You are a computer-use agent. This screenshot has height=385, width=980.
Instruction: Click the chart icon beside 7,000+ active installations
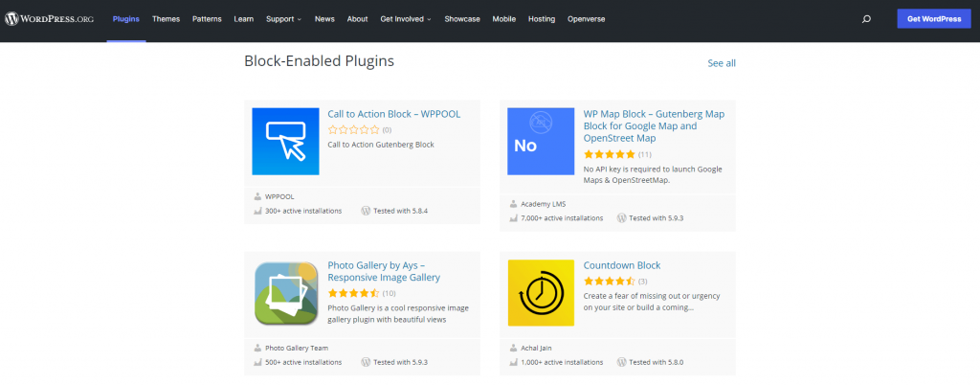click(513, 218)
